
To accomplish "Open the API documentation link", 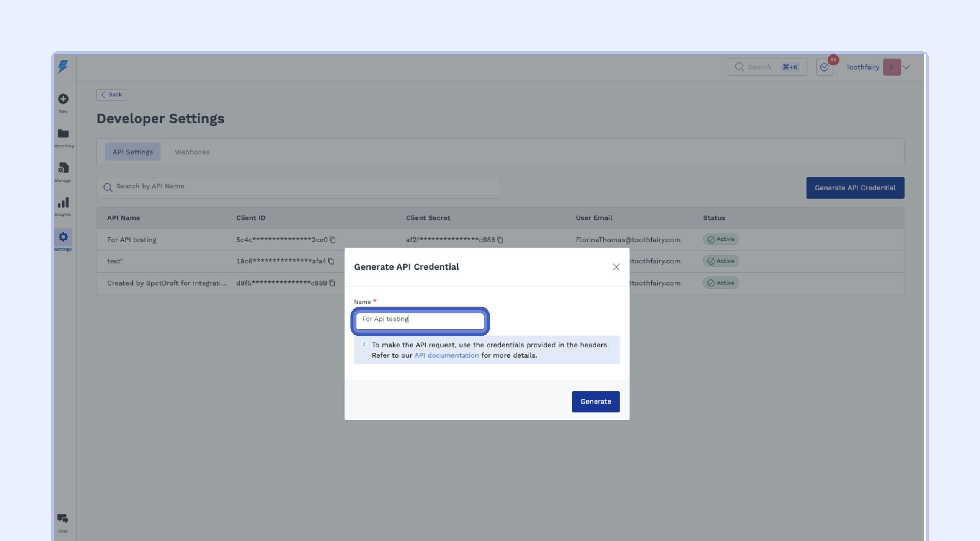I will click(446, 355).
